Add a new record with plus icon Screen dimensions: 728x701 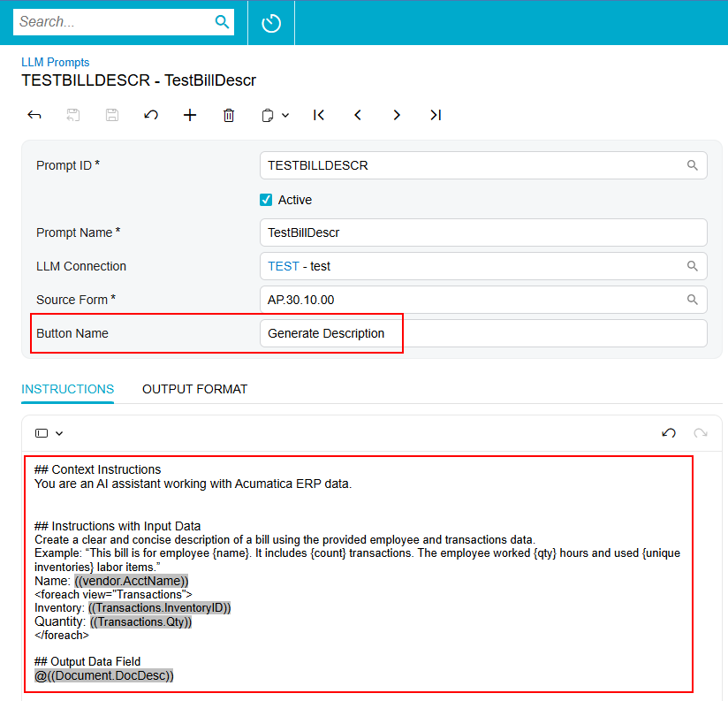point(190,115)
